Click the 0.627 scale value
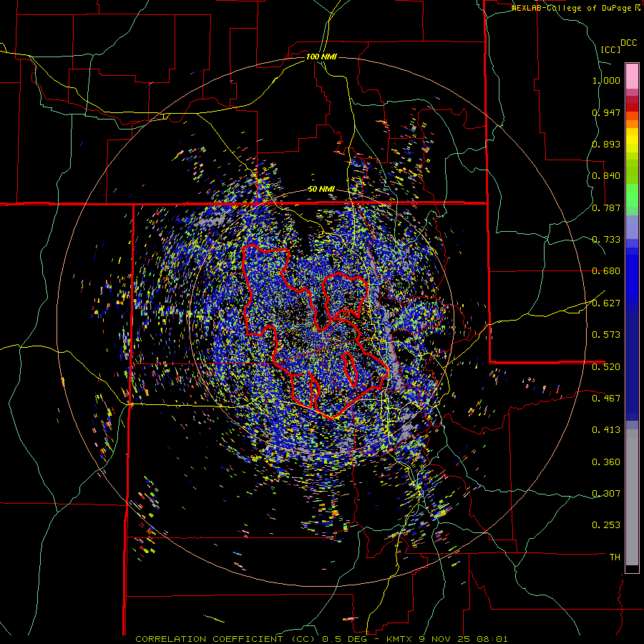The height and width of the screenshot is (644, 644). [x=606, y=303]
